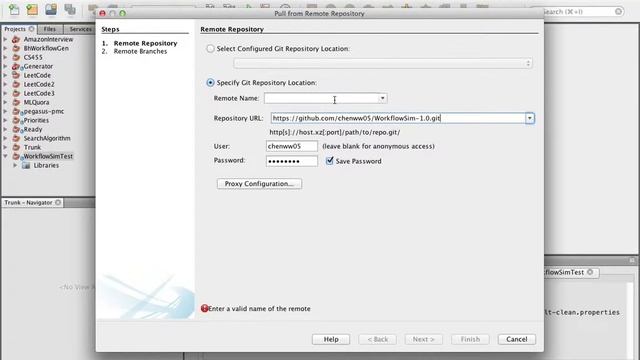Close the Trunk - Navigator tab

pos(58,202)
